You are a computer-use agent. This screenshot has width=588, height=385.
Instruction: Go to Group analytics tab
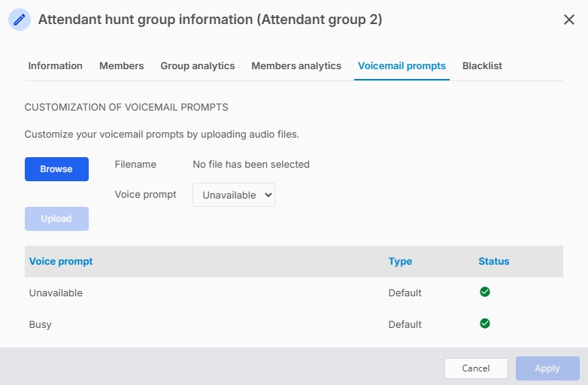pos(198,66)
